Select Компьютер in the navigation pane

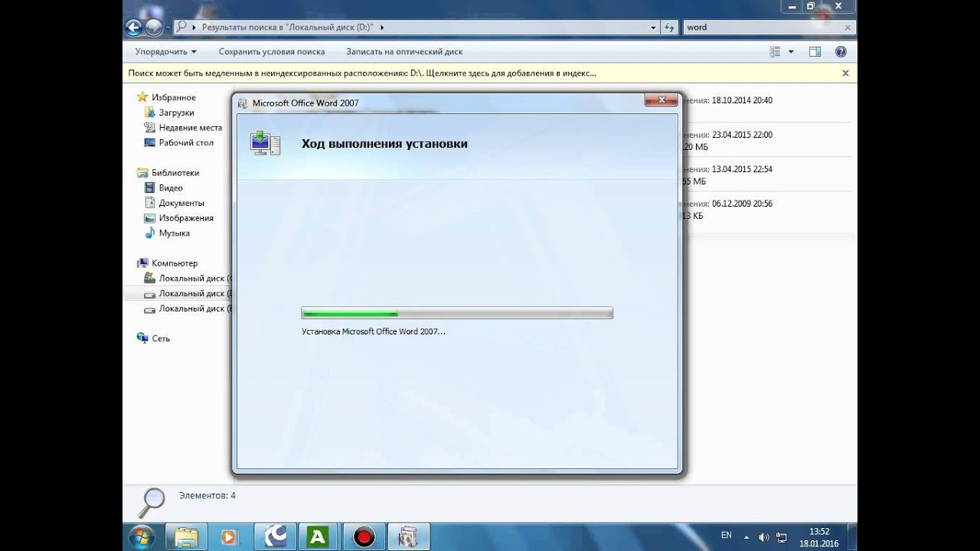click(x=175, y=263)
